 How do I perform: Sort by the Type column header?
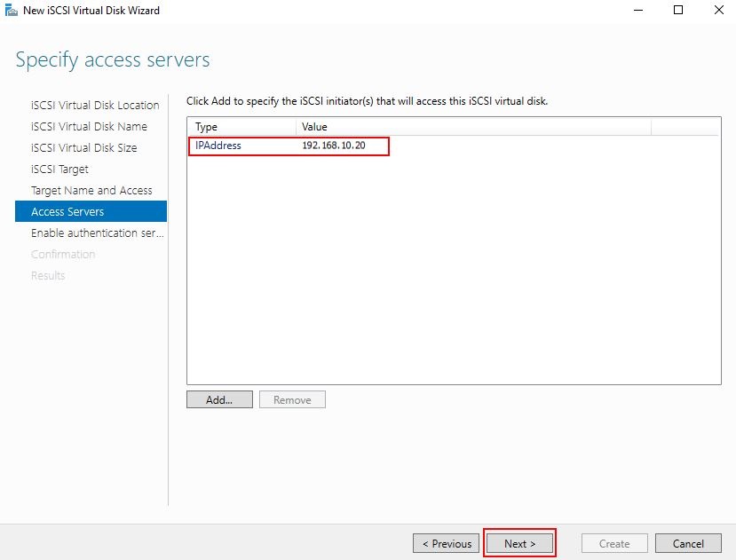pyautogui.click(x=241, y=127)
